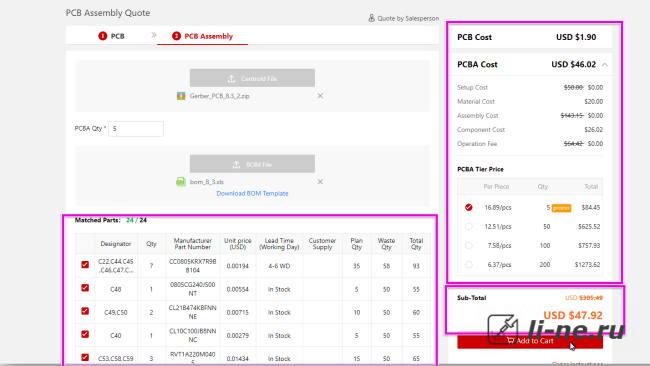Click the Gerber zip file icon
The width and height of the screenshot is (650, 366).
(x=181, y=96)
